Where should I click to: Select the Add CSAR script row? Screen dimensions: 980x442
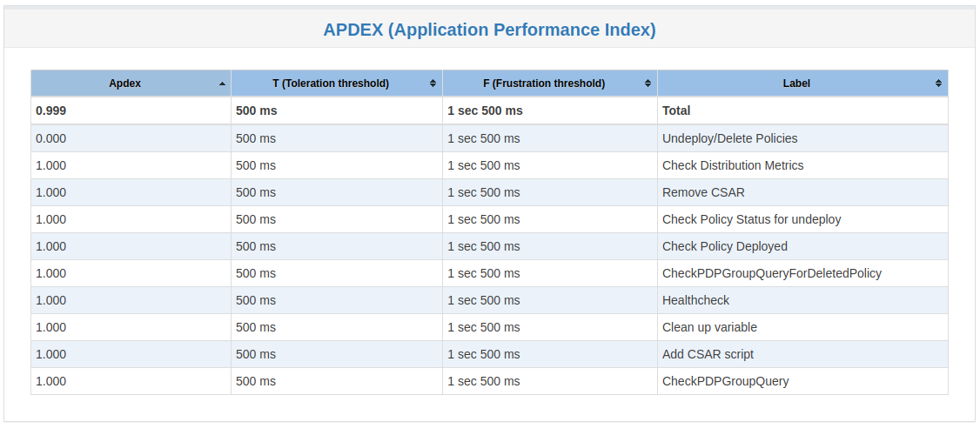pos(489,354)
